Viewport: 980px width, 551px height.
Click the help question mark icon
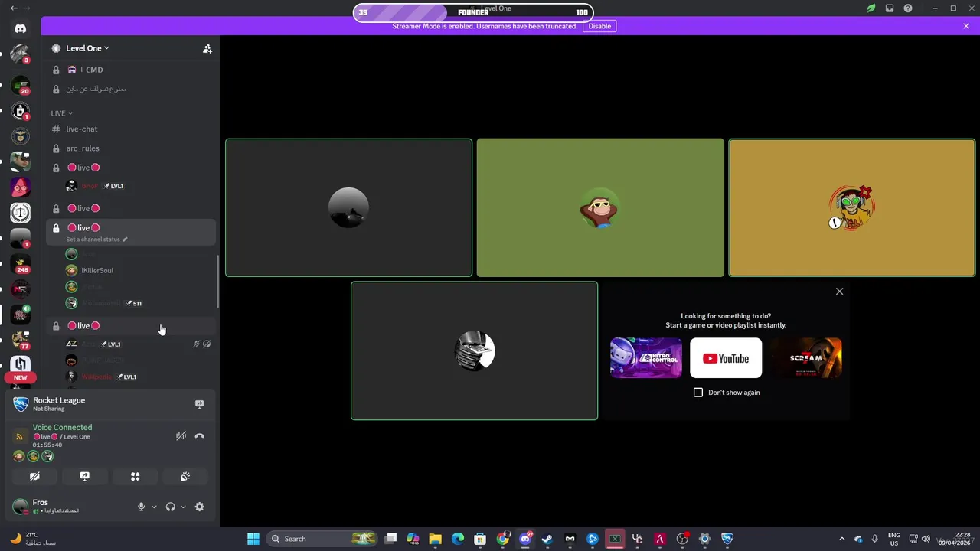click(x=907, y=8)
